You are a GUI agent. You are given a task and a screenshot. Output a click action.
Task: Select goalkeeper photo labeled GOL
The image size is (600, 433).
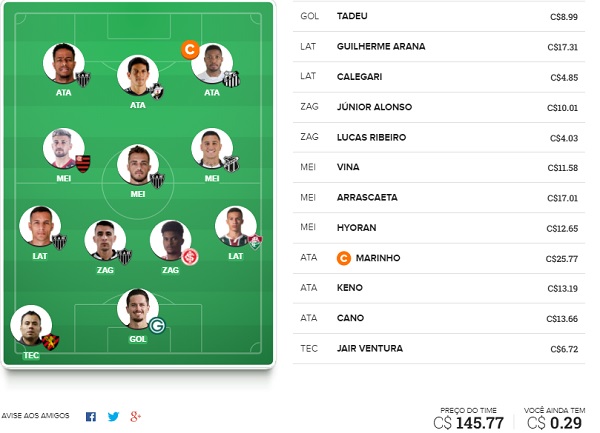[137, 309]
